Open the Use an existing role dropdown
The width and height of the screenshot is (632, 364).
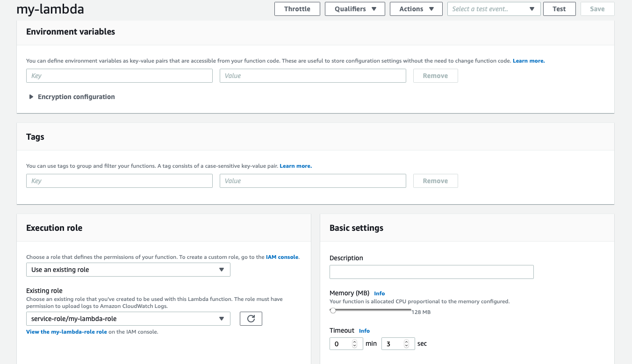128,270
